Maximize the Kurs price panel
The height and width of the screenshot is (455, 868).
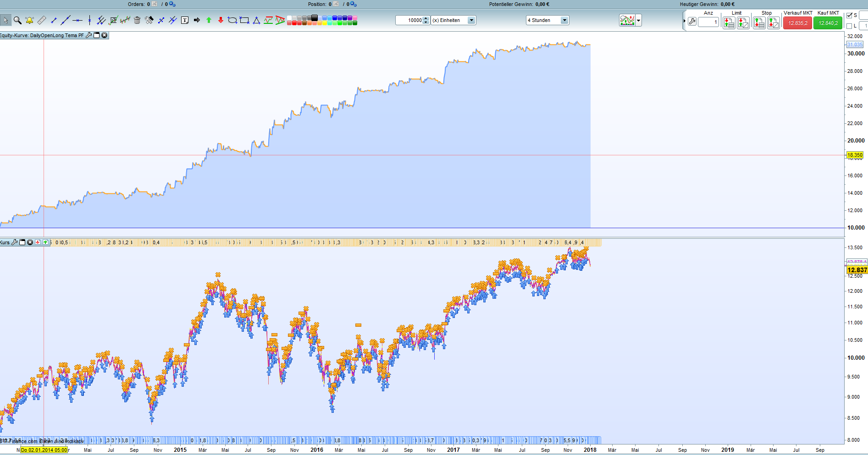tap(22, 242)
